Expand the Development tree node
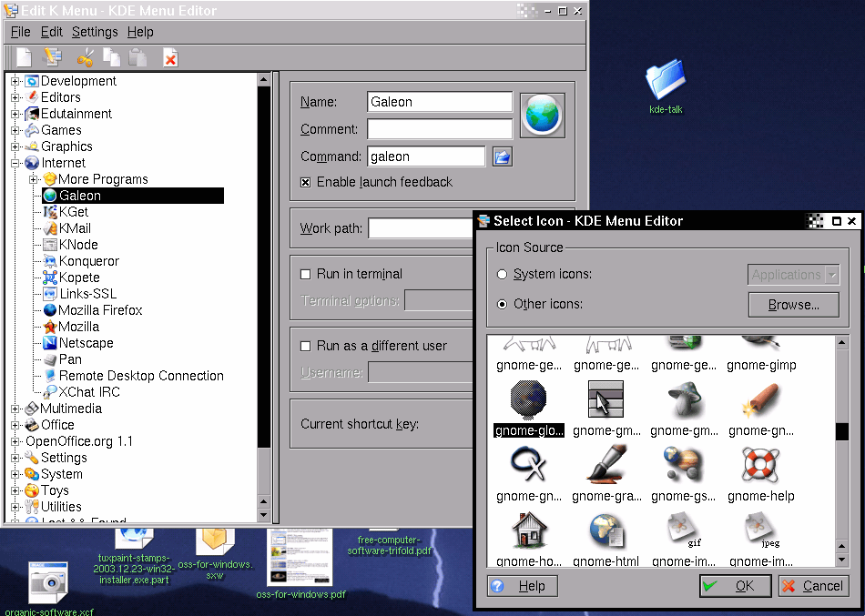The height and width of the screenshot is (616, 865). coord(15,81)
